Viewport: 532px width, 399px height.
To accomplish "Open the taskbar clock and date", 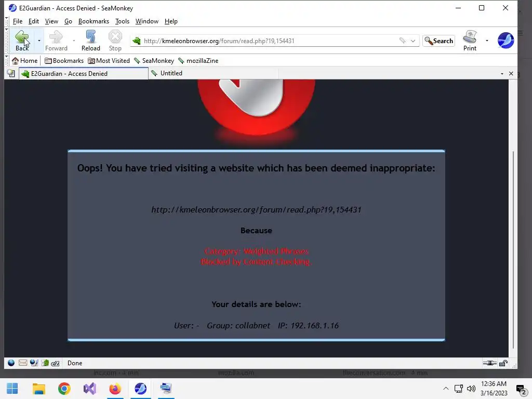I will (494, 389).
